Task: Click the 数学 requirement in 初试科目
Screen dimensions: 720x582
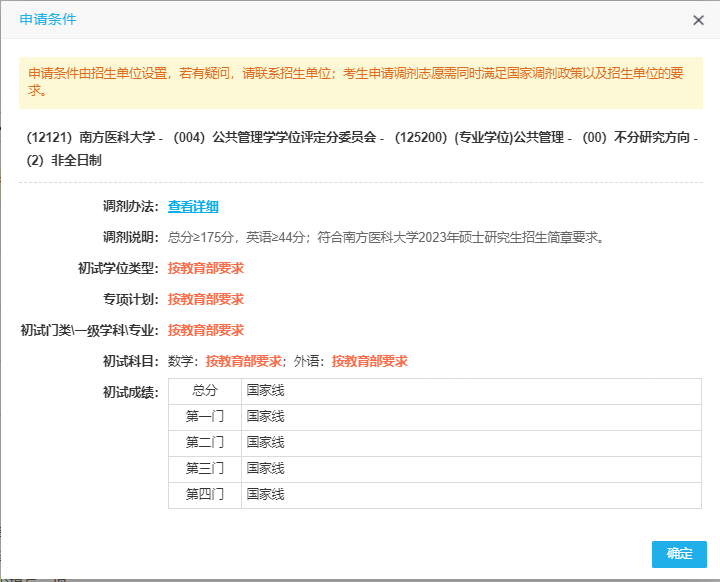Action: [244, 362]
